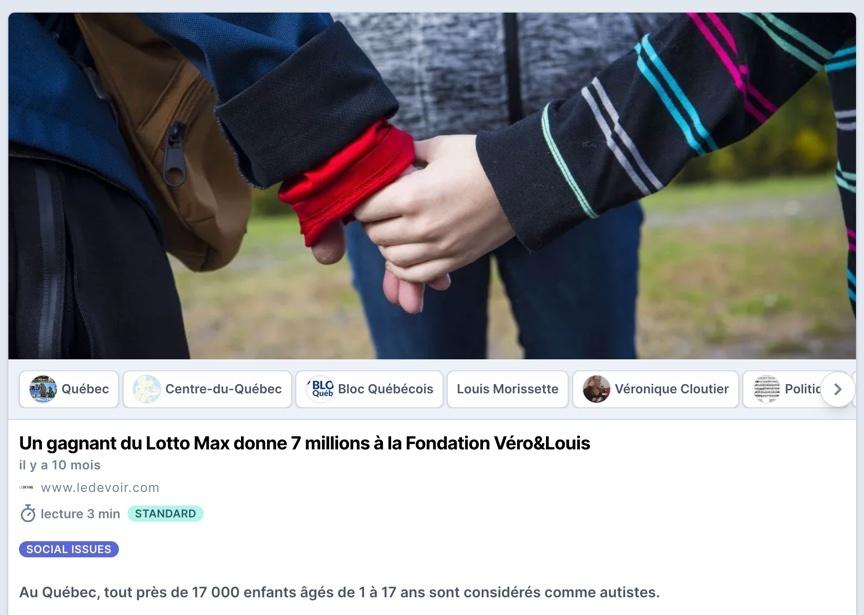Image resolution: width=864 pixels, height=615 pixels.
Task: Click the Politics tag round icon
Action: [766, 389]
